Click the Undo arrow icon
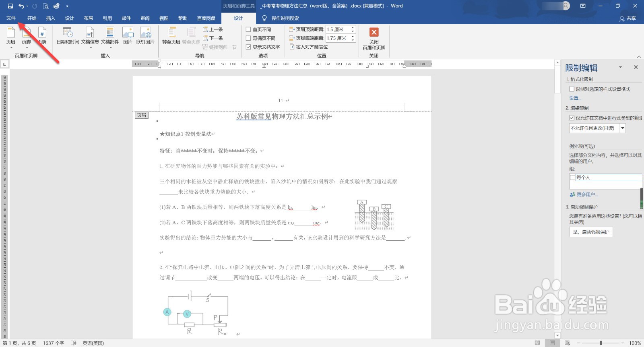Image resolution: width=644 pixels, height=347 pixels. click(21, 6)
